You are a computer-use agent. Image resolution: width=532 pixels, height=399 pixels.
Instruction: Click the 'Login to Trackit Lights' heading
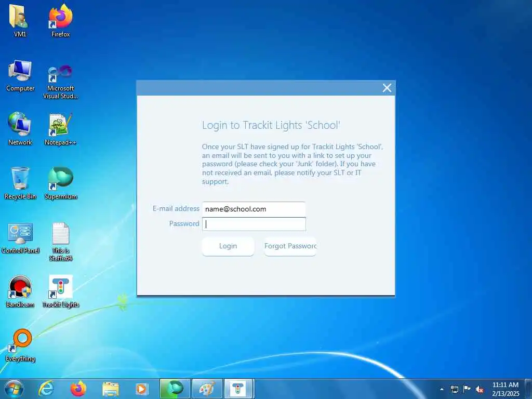(x=271, y=125)
